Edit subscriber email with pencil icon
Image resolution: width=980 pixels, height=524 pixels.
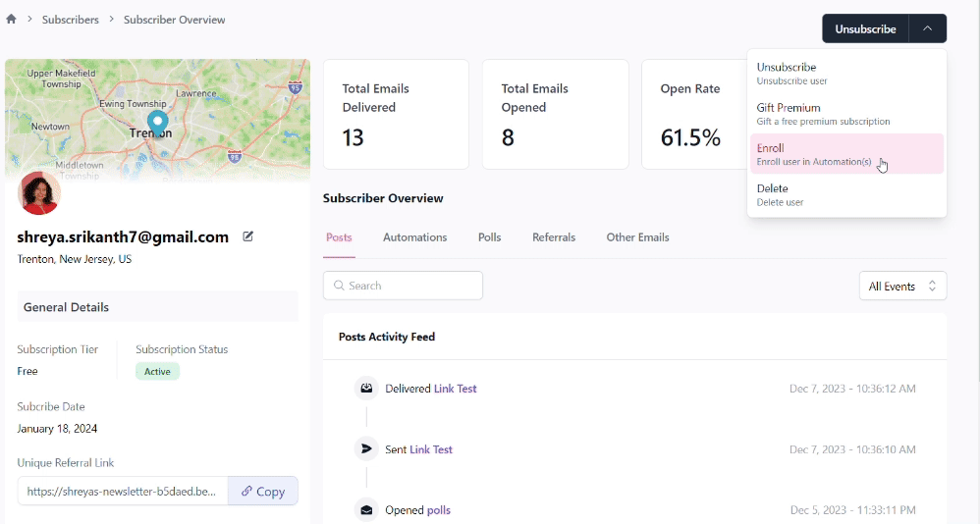248,236
